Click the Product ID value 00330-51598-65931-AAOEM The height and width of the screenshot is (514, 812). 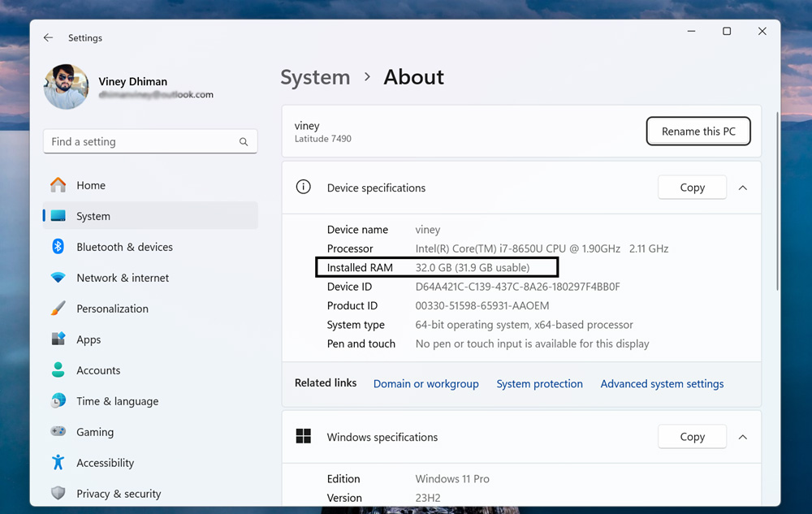[x=482, y=305]
